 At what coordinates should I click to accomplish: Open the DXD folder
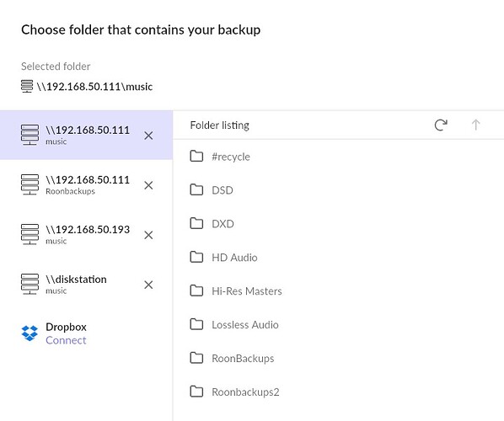coord(339,224)
